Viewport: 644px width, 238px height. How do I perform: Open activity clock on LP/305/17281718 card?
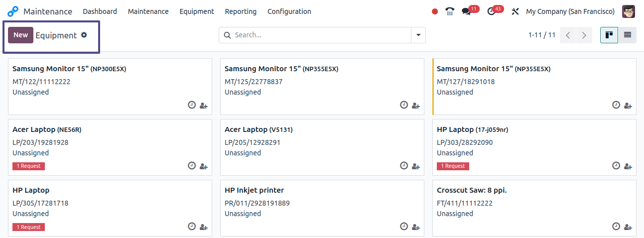[x=192, y=227]
